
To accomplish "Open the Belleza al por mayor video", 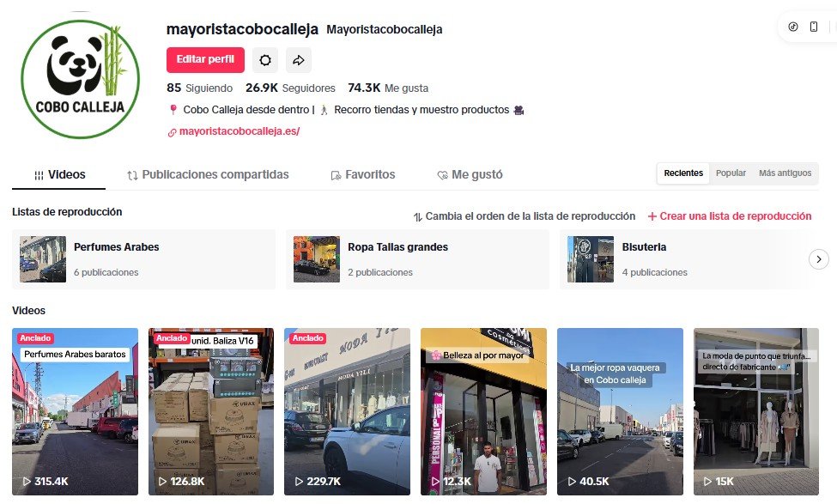I will point(483,411).
